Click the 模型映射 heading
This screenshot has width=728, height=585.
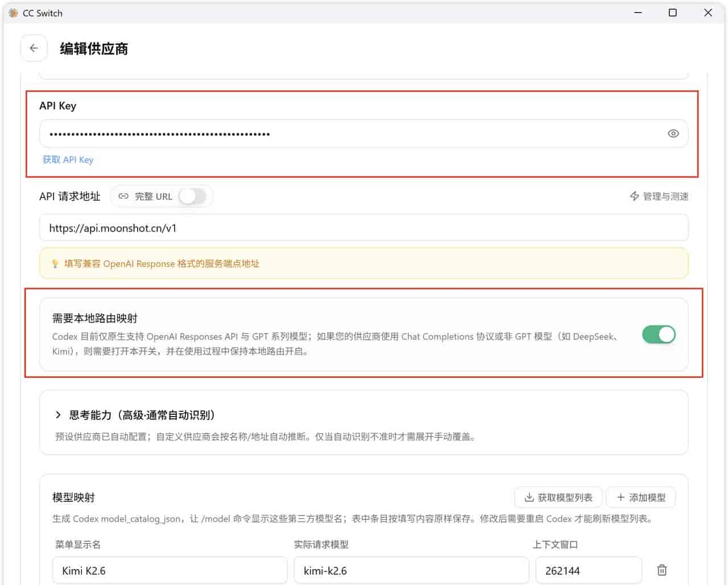pyautogui.click(x=73, y=497)
